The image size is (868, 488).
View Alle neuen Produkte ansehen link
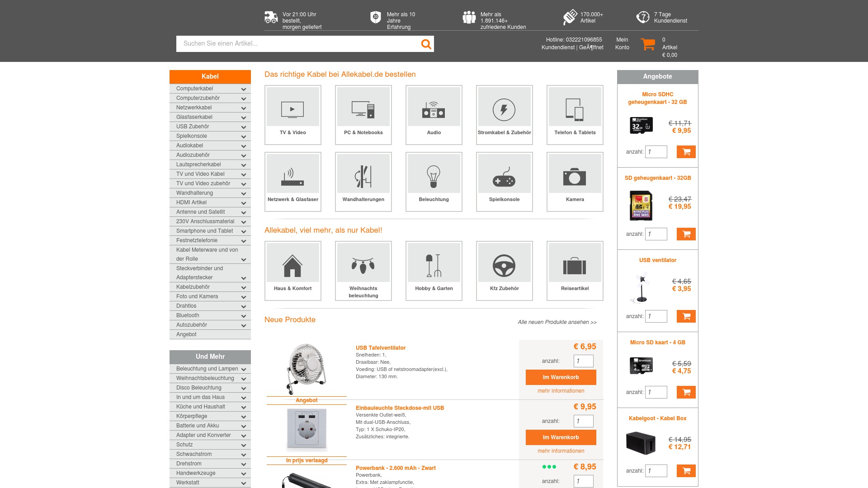557,322
